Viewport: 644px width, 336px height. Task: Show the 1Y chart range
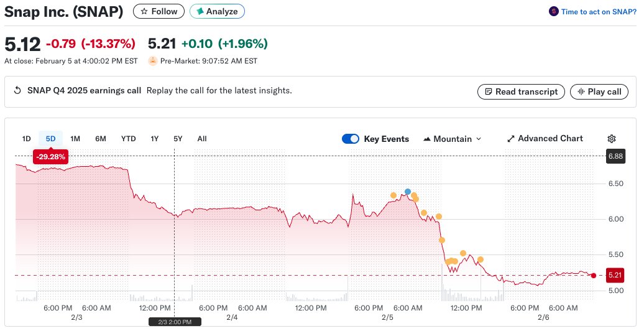[x=154, y=139]
